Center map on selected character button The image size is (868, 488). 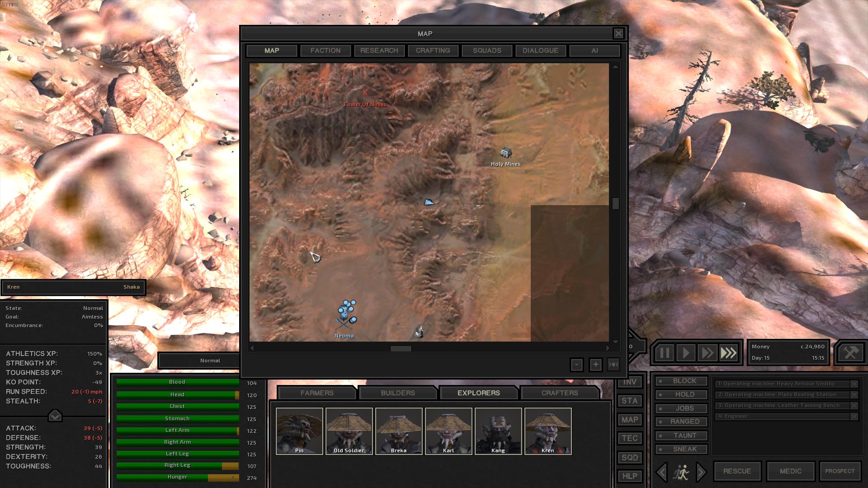(613, 365)
